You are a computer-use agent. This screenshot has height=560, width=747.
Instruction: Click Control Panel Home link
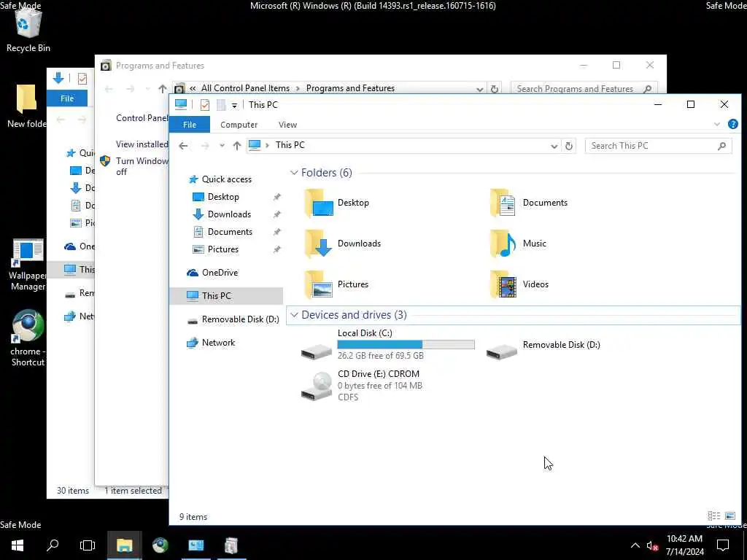point(142,118)
